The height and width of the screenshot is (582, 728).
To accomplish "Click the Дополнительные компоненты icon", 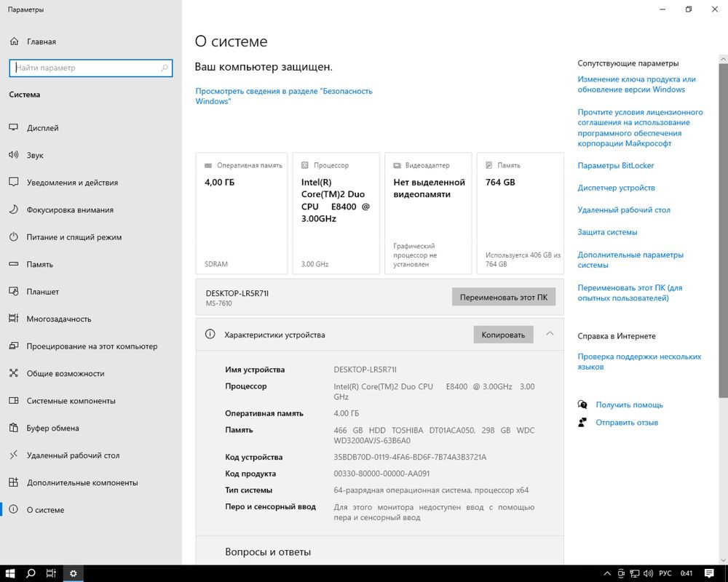I will tap(13, 482).
